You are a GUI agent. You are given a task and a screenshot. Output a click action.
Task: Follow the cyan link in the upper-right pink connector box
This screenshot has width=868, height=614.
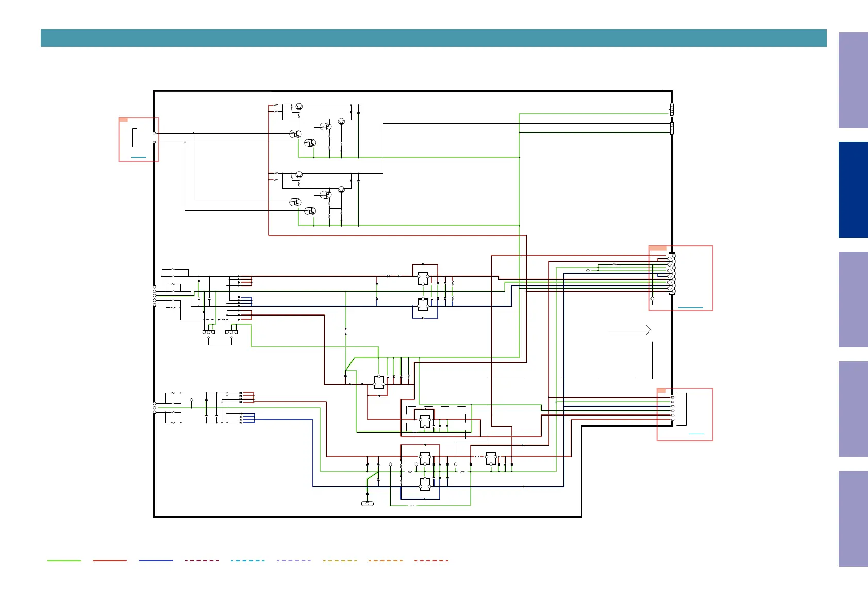coord(691,307)
